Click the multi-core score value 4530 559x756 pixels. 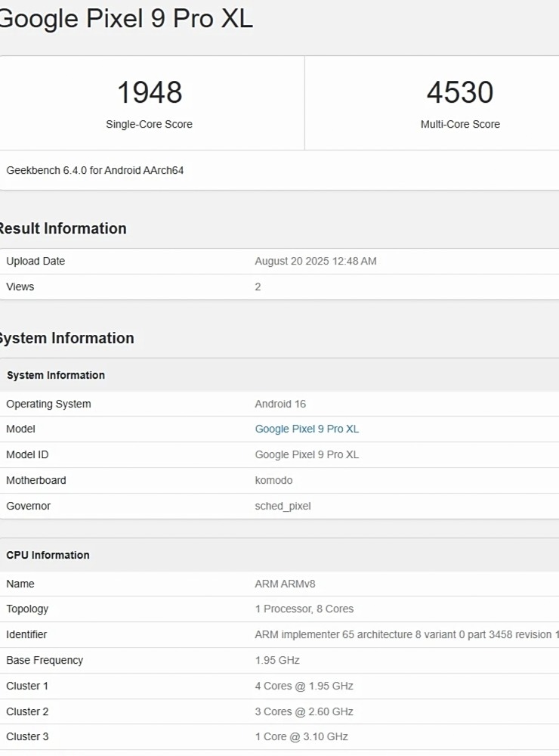460,92
